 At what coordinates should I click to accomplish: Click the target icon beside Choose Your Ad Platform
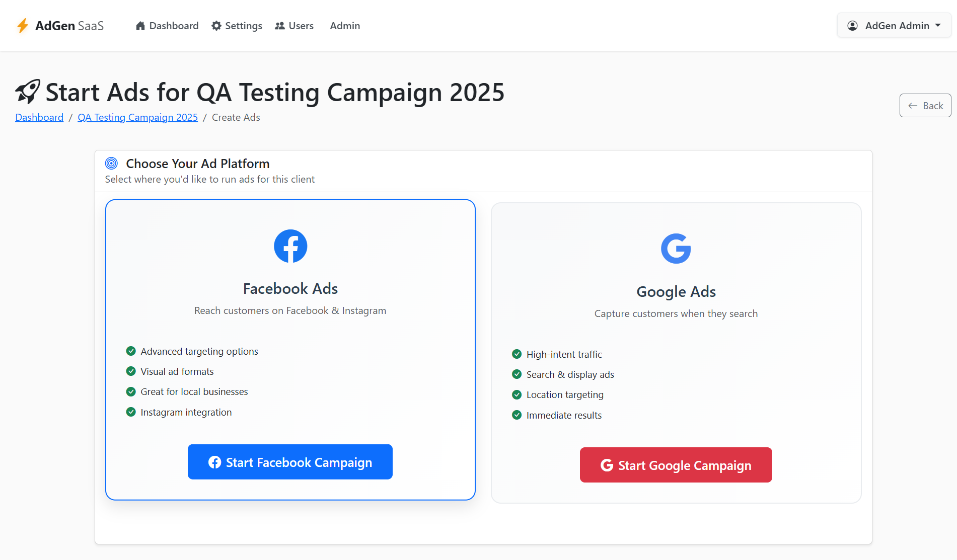(x=111, y=164)
